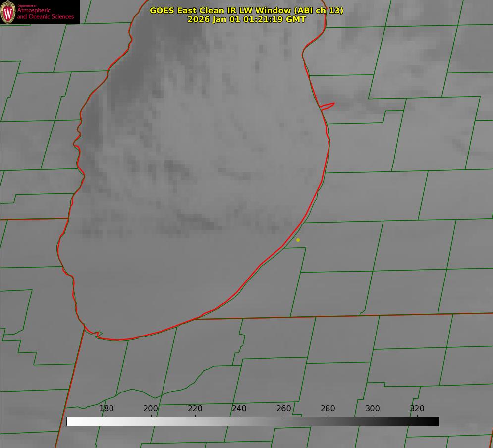The width and height of the screenshot is (493, 448).
Task: Click the white left end of the colorbar
Action: [70, 421]
